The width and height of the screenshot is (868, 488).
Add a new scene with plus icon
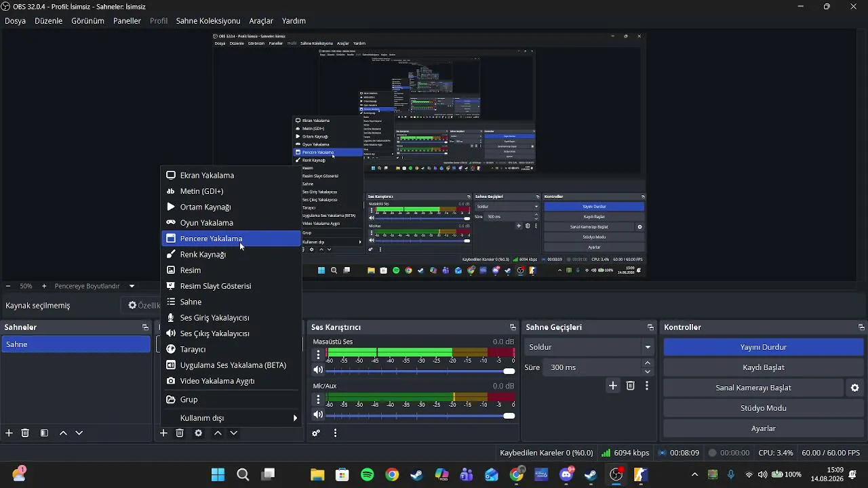[x=9, y=433]
